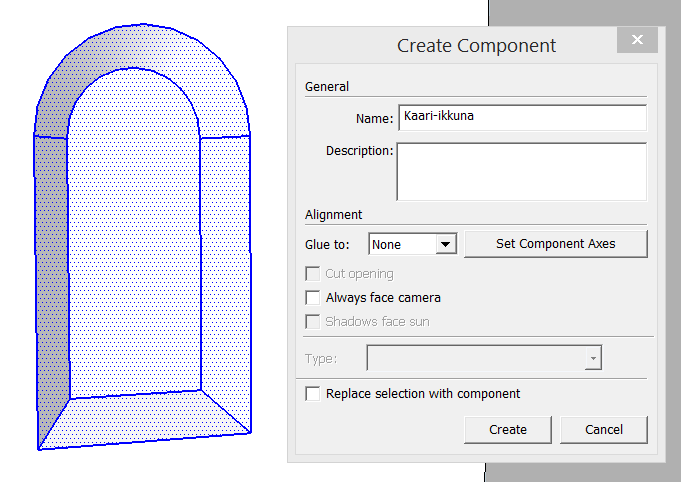The height and width of the screenshot is (482, 681).
Task: Cancel the Create Component dialog
Action: (603, 429)
